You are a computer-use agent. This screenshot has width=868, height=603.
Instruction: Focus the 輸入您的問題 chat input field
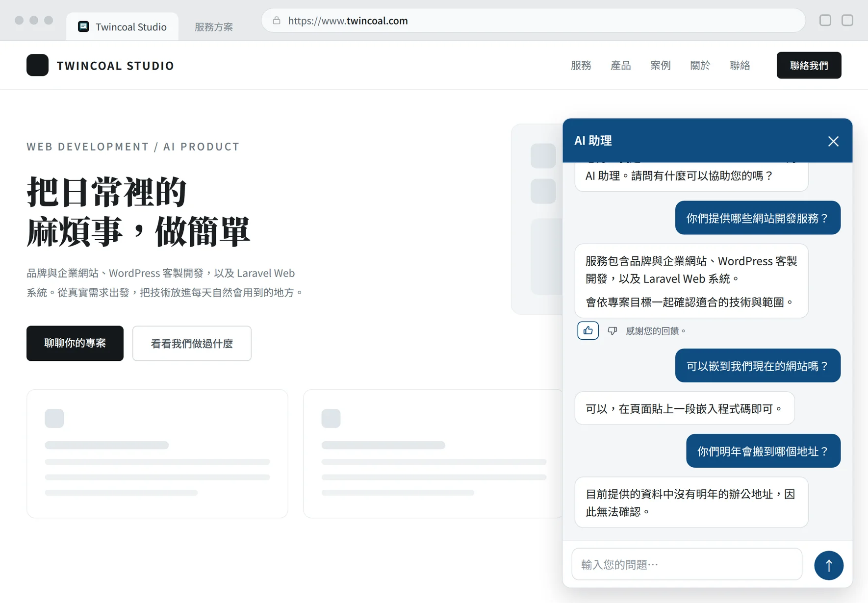point(687,564)
